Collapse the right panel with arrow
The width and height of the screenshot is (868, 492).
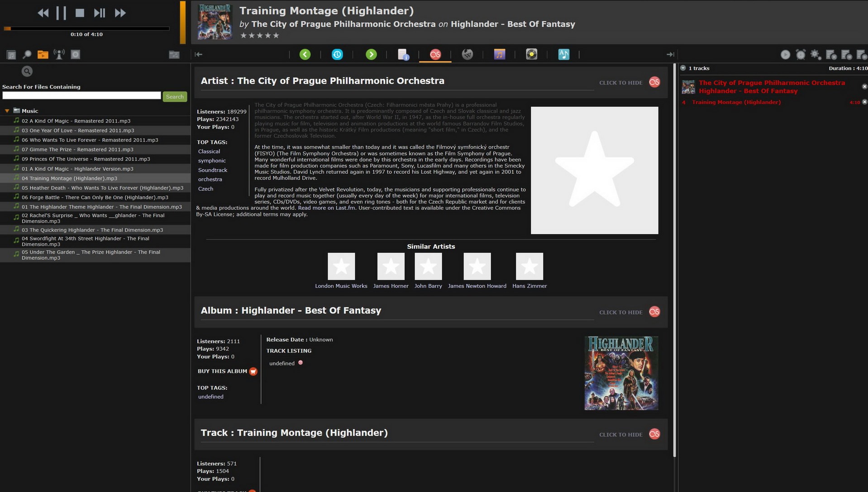670,54
